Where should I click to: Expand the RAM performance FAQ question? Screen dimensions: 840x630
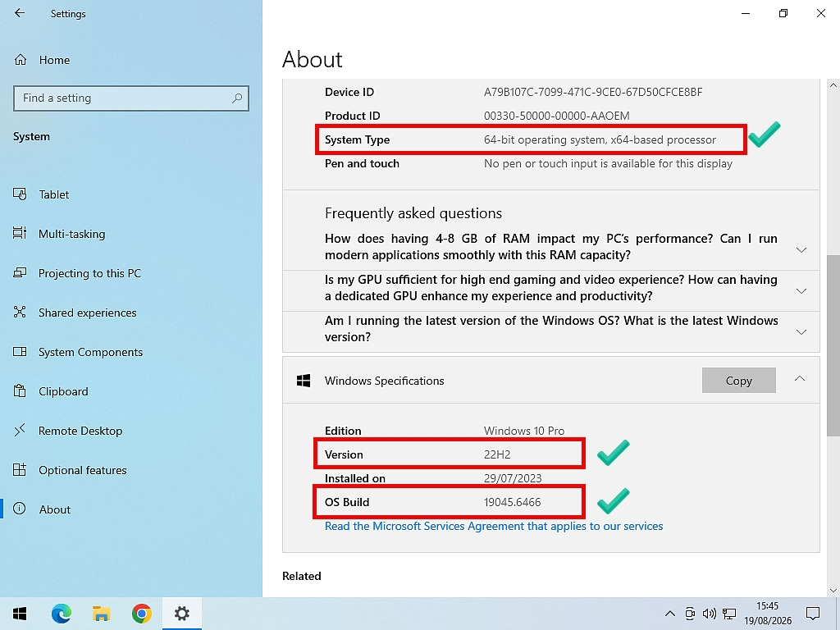coord(550,247)
